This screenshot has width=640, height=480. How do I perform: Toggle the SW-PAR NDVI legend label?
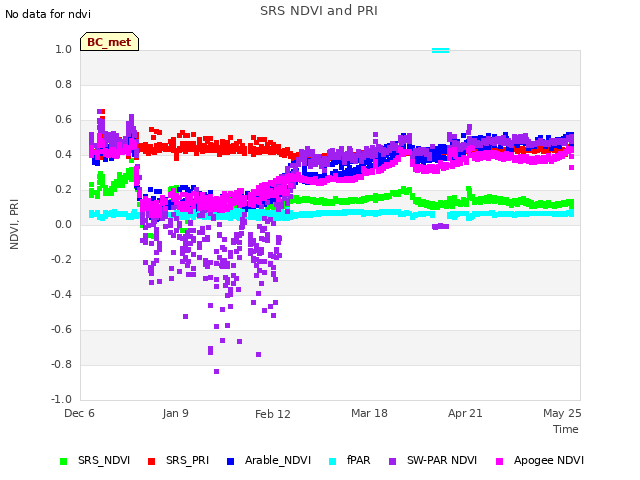[x=442, y=460]
